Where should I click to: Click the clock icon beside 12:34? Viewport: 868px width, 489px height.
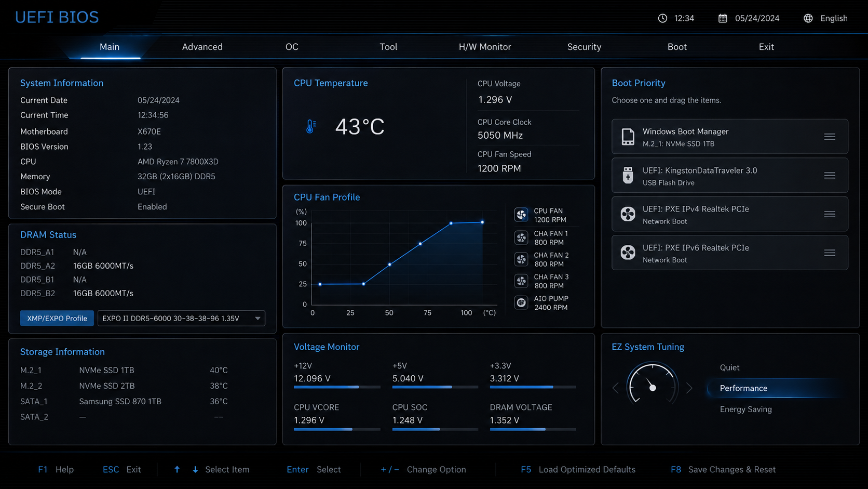click(x=662, y=18)
